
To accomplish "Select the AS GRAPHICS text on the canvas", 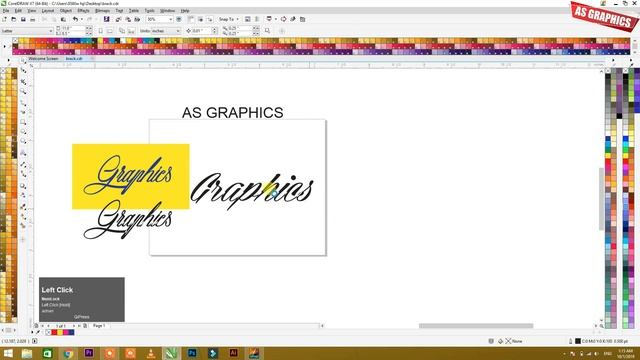I will click(x=232, y=113).
